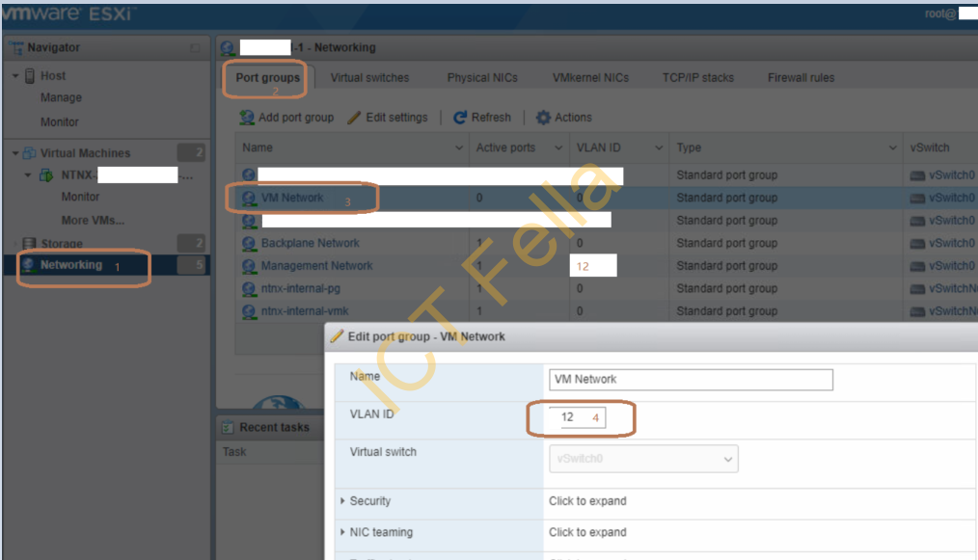
Task: Click the Refresh arrow icon
Action: 460,118
